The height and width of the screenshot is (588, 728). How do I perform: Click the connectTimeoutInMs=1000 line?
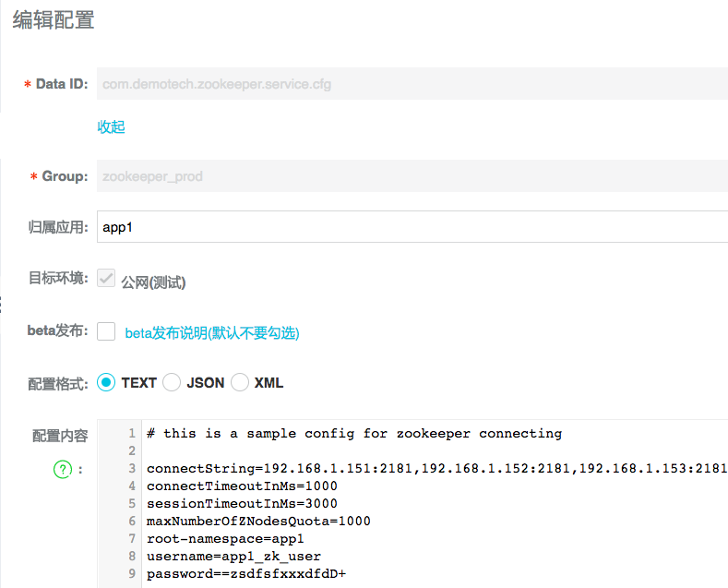pyautogui.click(x=242, y=486)
